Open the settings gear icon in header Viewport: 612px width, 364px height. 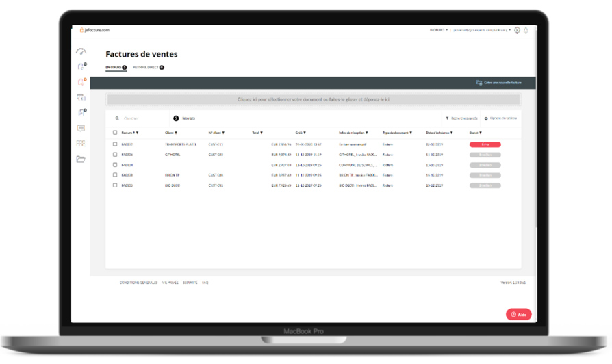[x=517, y=30]
